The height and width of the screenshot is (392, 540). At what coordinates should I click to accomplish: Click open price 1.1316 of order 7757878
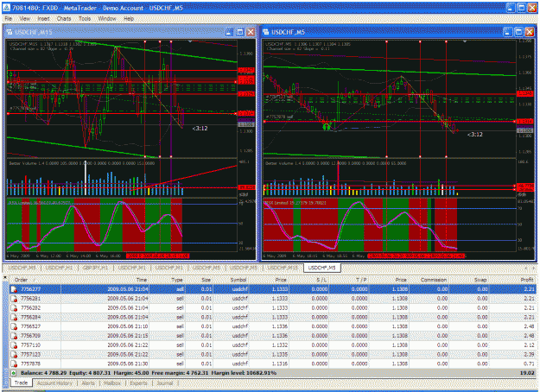pyautogui.click(x=280, y=364)
